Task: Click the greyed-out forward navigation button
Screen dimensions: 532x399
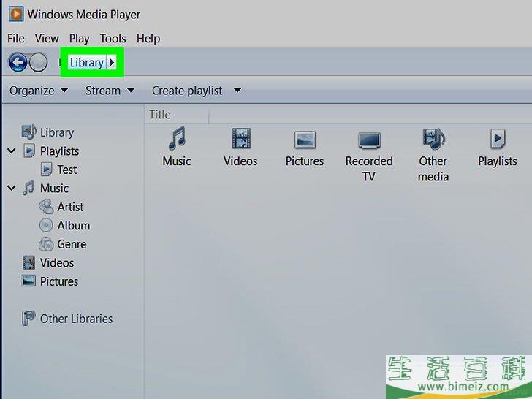Action: tap(38, 62)
